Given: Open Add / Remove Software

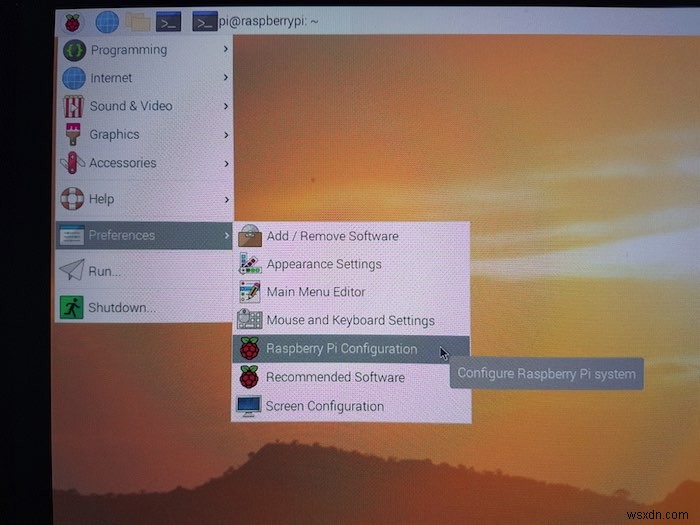Looking at the screenshot, I should [x=351, y=236].
